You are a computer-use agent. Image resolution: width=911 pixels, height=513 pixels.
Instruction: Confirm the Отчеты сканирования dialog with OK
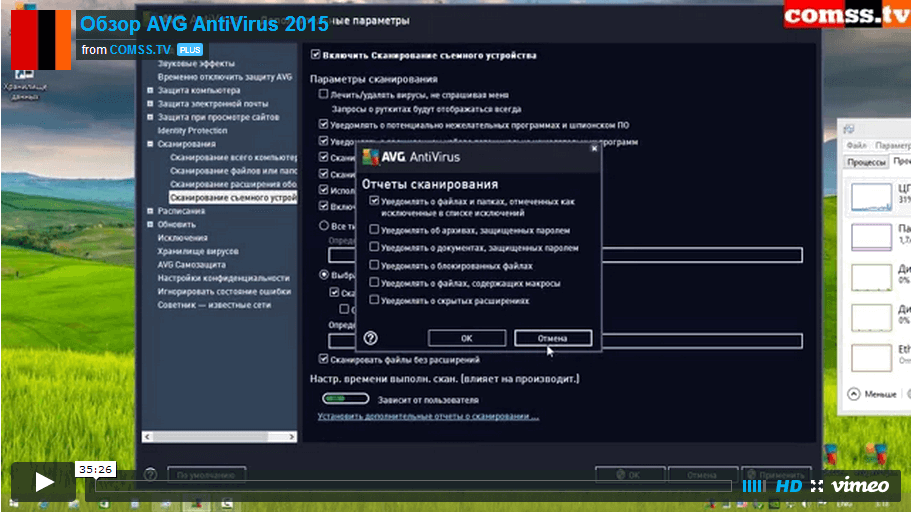[467, 338]
